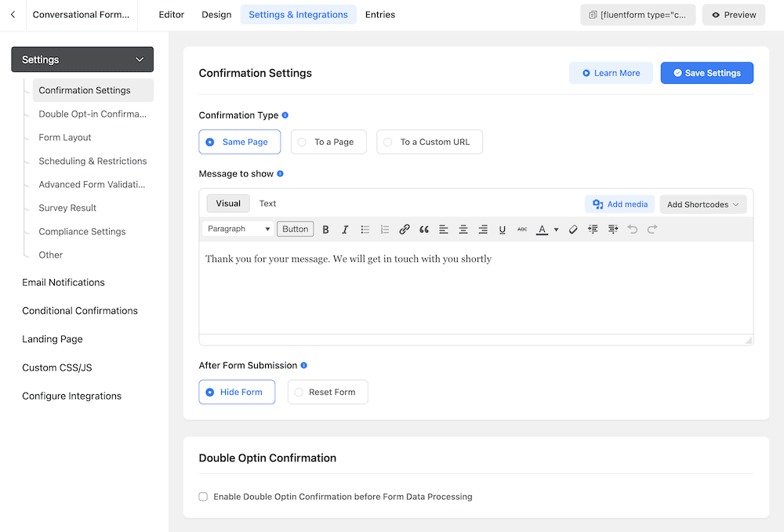The height and width of the screenshot is (532, 784).
Task: Copy the fluentform shortcode
Action: coord(638,14)
